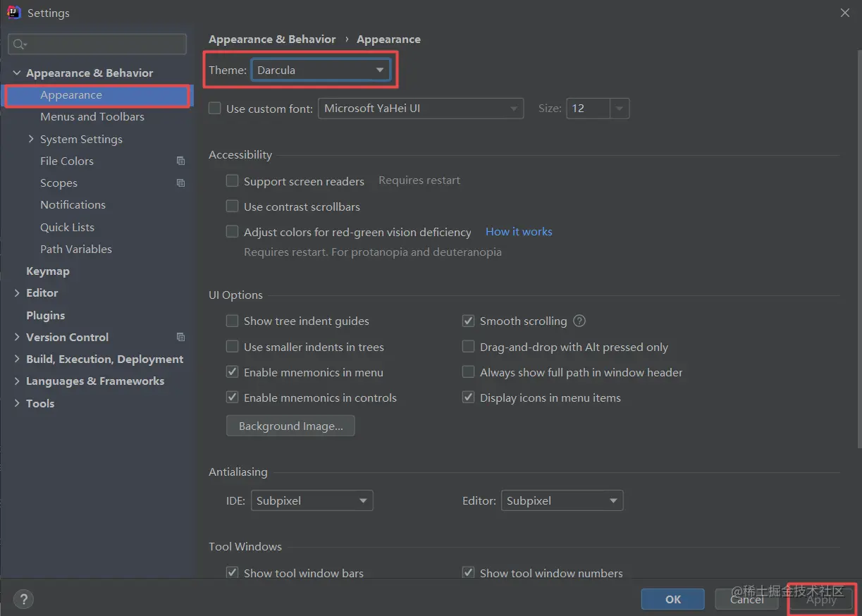The width and height of the screenshot is (862, 616).
Task: Expand the System Settings tree node
Action: [x=31, y=139]
